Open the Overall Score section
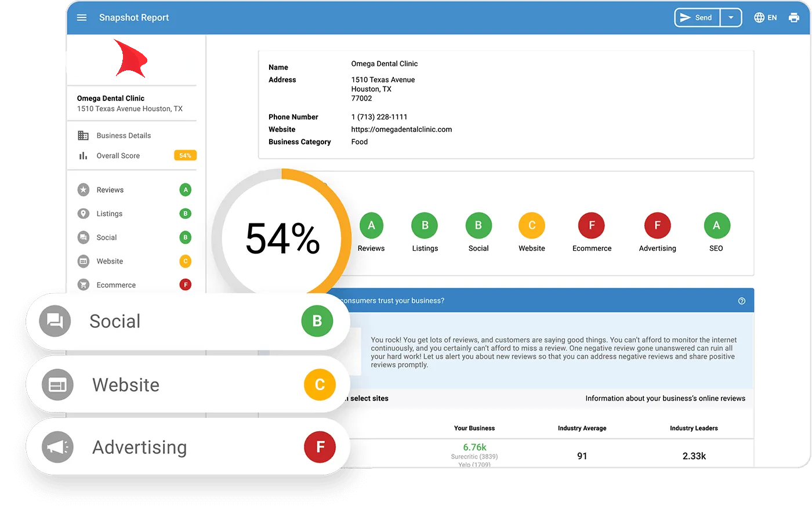 [x=118, y=156]
